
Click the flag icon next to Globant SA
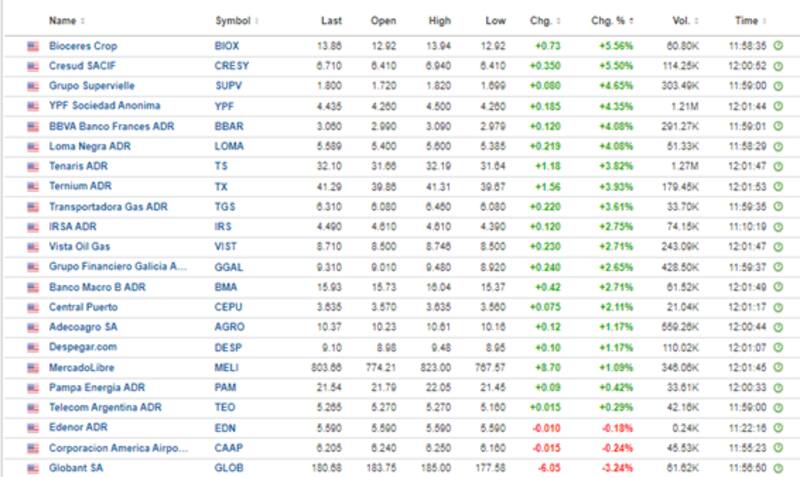point(32,467)
